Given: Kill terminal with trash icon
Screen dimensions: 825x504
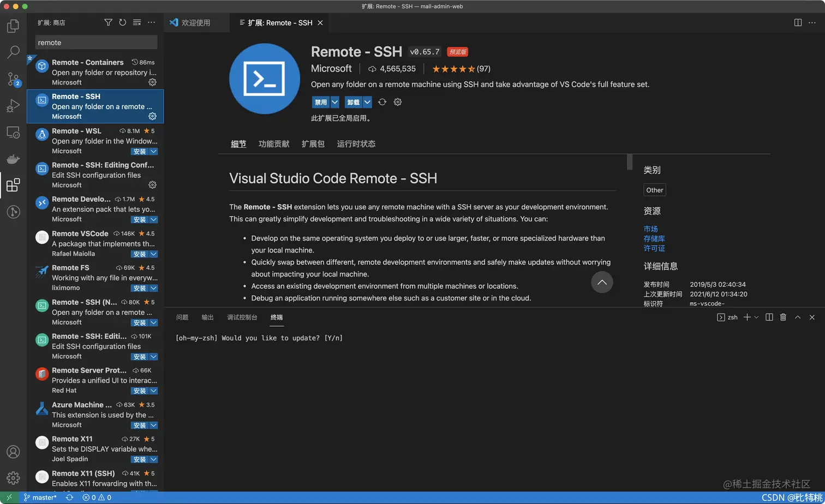Looking at the screenshot, I should point(784,317).
